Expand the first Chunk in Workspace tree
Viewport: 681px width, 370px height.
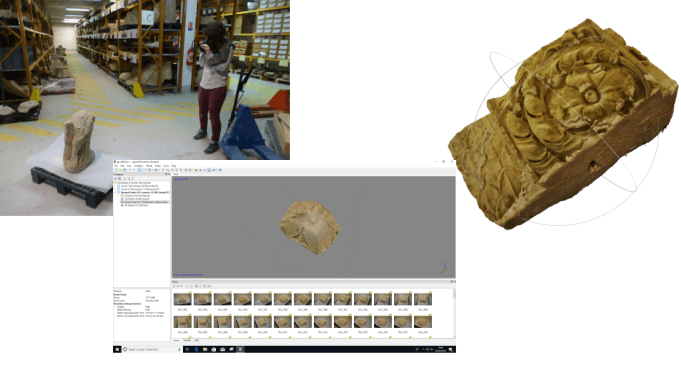coord(115,186)
